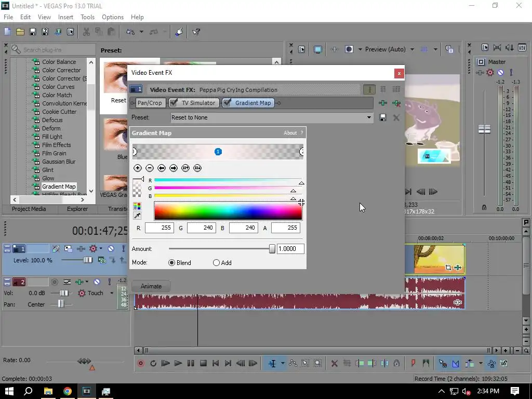This screenshot has height=399, width=532.
Task: Click the rainbow color spectrum picker
Action: click(x=228, y=211)
